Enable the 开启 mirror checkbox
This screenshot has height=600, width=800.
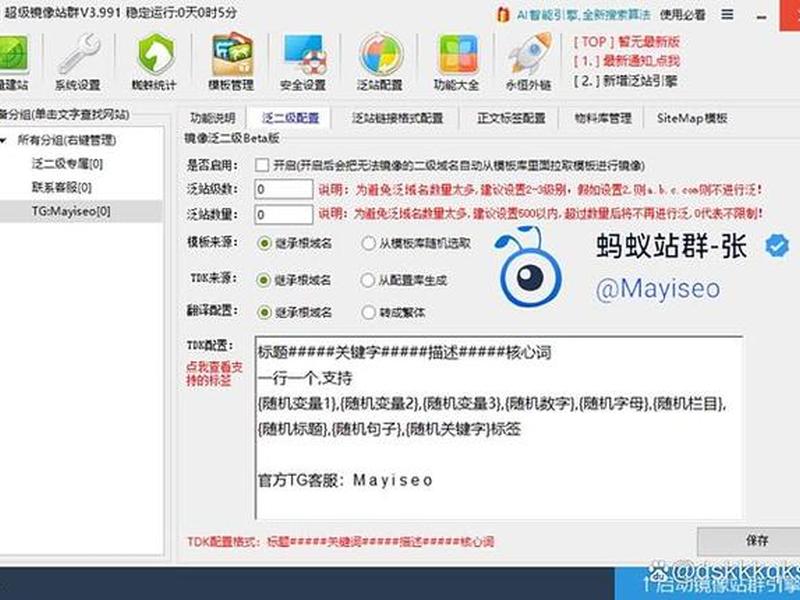click(262, 165)
